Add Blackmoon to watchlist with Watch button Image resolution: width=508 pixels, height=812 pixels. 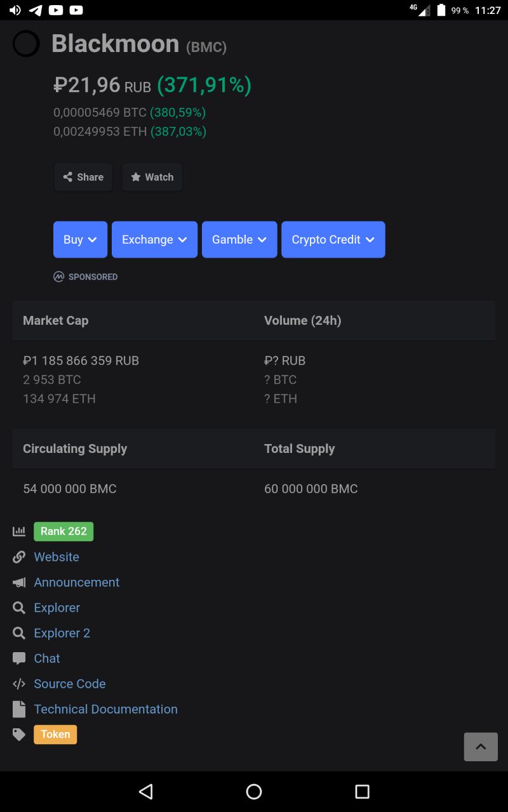152,178
